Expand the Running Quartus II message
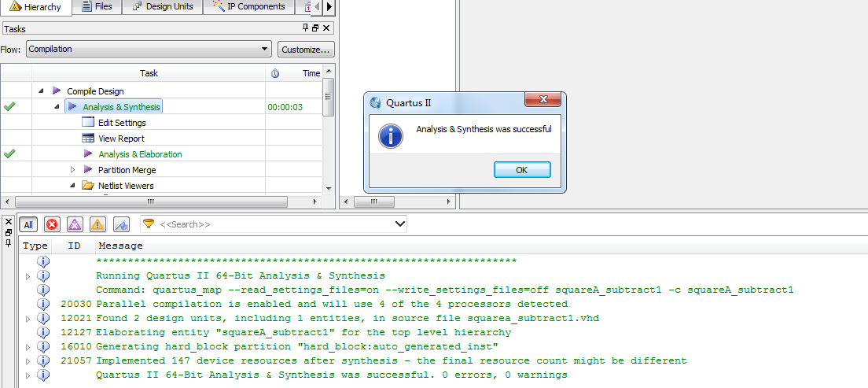868x388 pixels. tap(28, 276)
